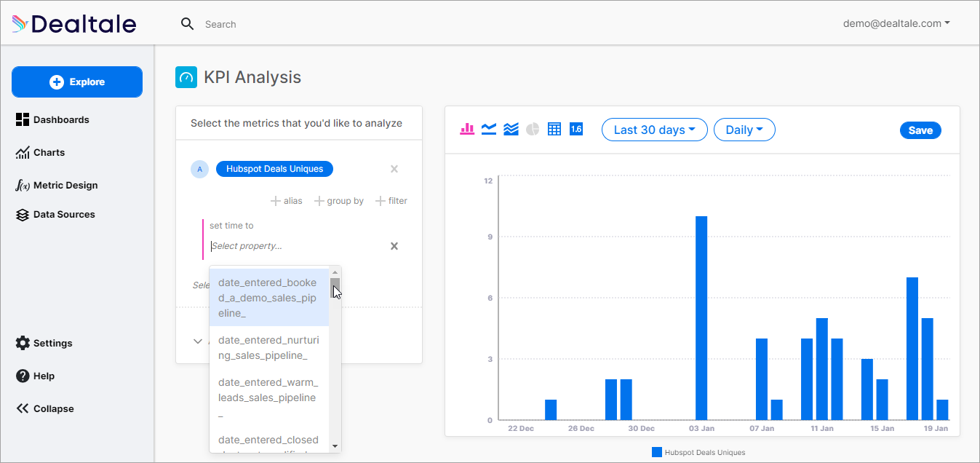This screenshot has height=463, width=980.
Task: Add a filter to the metric
Action: tap(391, 201)
